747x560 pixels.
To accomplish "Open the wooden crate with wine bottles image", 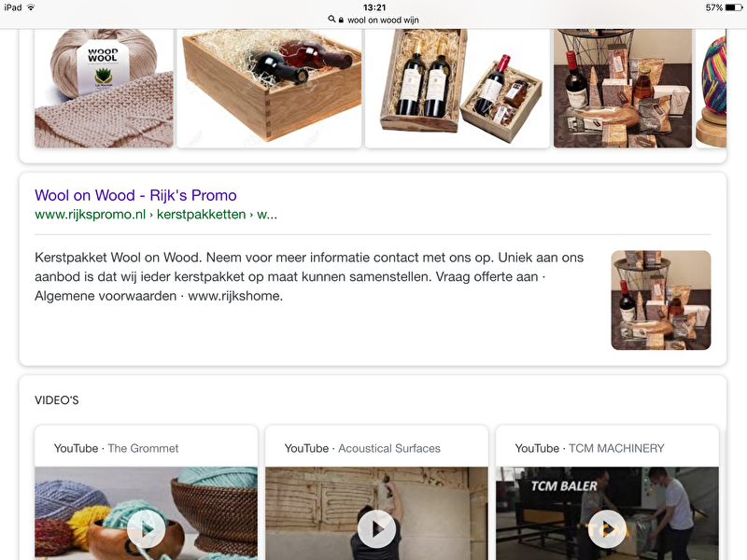I will [270, 88].
